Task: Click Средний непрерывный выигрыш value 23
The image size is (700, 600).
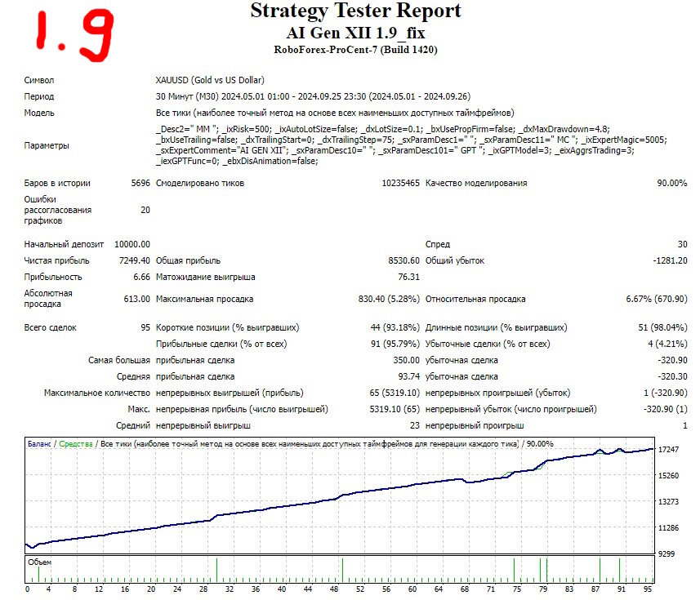Action: (x=415, y=425)
